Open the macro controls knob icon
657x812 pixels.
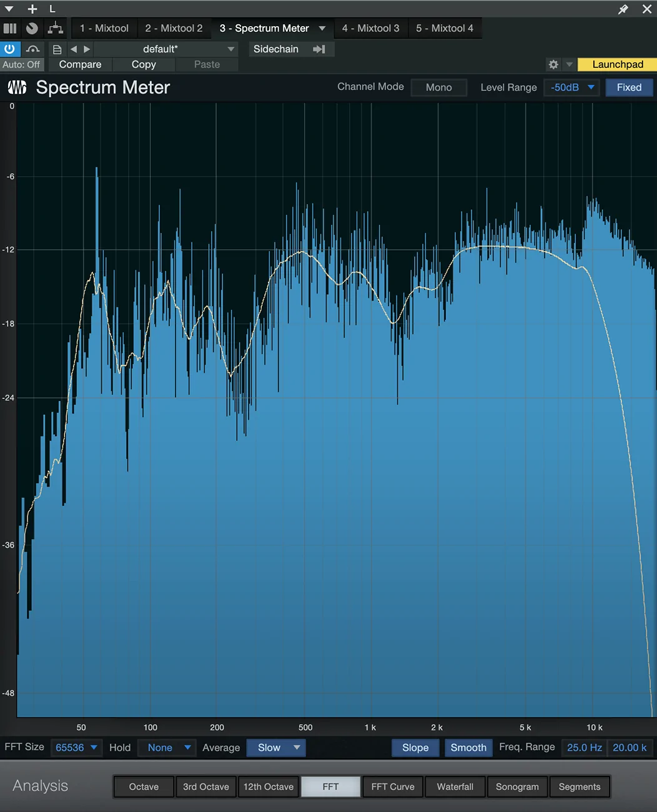click(32, 28)
